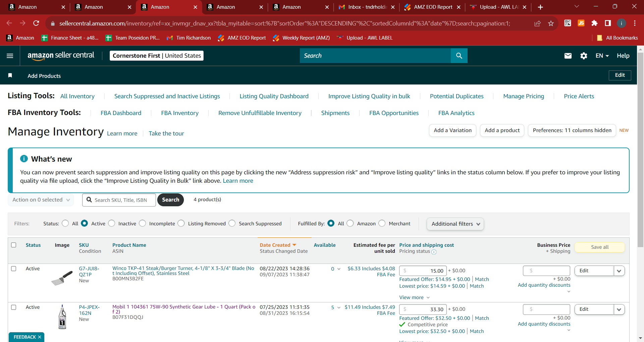
Task: Click the black Search button for SKU search
Action: coord(170,200)
